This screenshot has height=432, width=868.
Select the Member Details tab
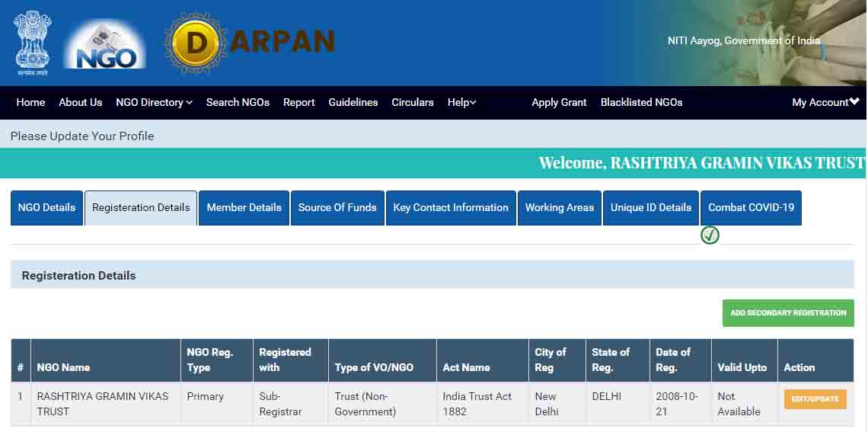coord(244,207)
